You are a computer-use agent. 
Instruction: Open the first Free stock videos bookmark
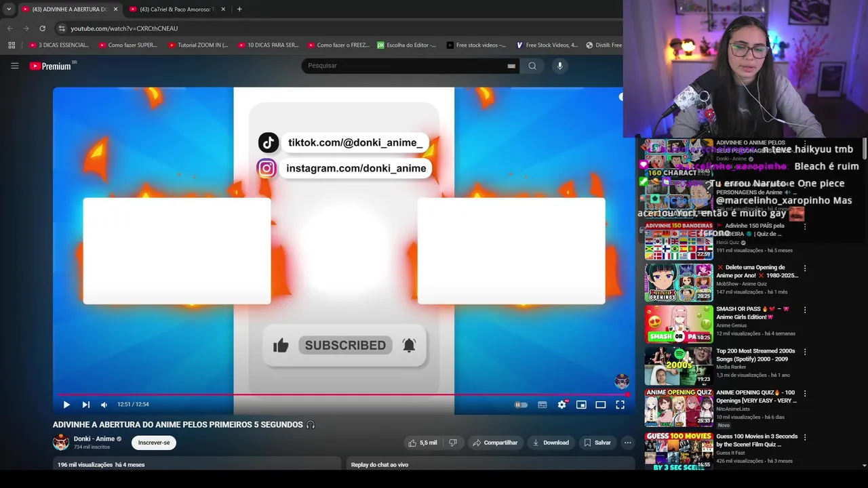pos(476,45)
